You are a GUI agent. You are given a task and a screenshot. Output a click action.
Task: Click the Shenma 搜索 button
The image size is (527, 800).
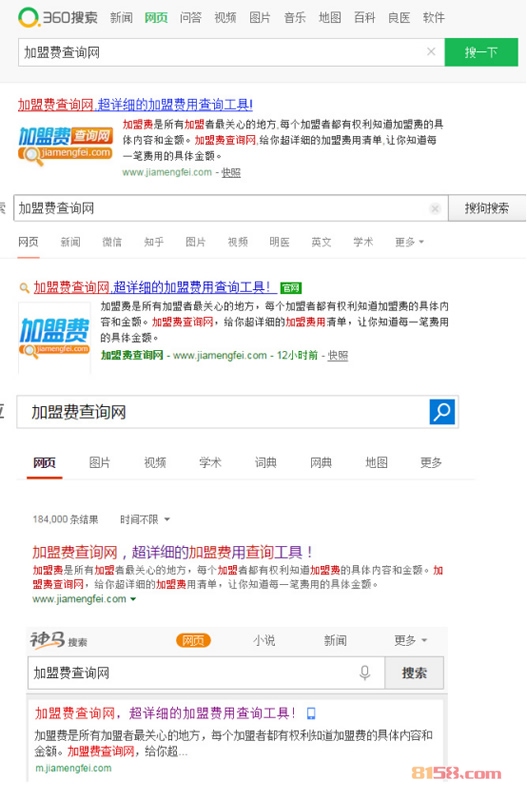click(414, 673)
